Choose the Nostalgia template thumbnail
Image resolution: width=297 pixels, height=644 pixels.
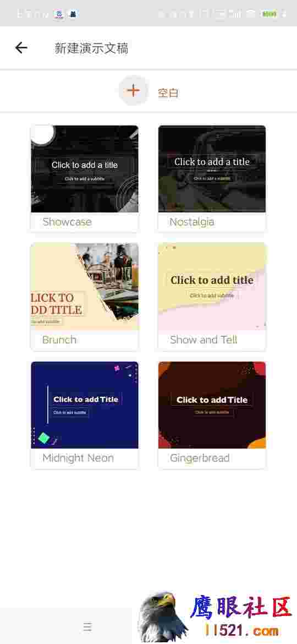click(212, 169)
